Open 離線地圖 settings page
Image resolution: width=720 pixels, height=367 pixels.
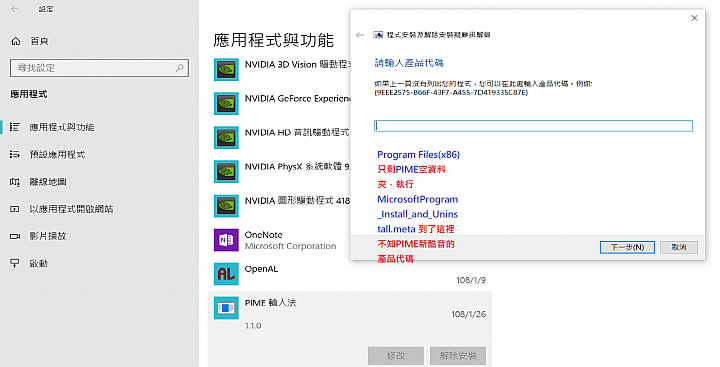tap(48, 182)
